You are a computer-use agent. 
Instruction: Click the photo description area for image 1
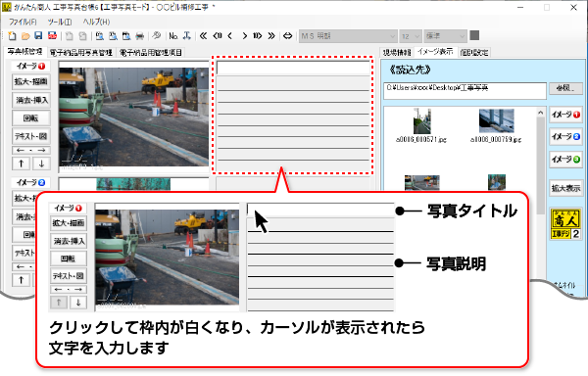[x=293, y=123]
